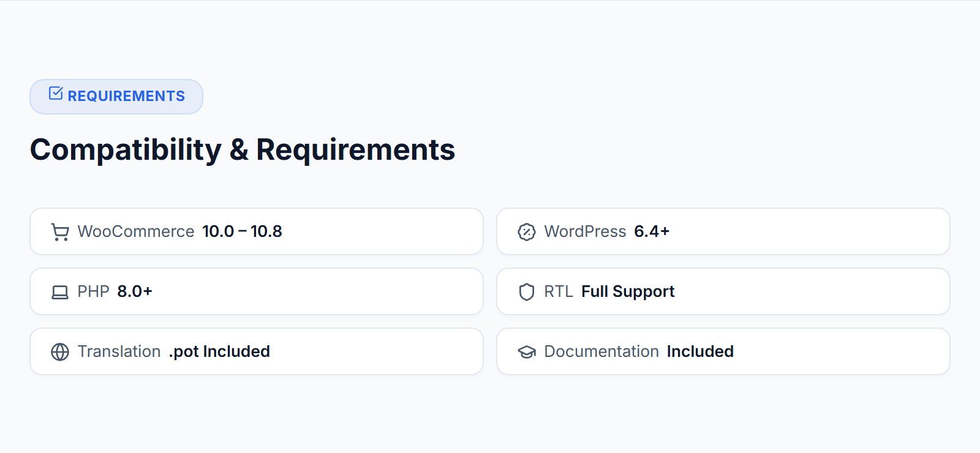
Task: Click the Compatibility & Requirements heading
Action: 243,150
